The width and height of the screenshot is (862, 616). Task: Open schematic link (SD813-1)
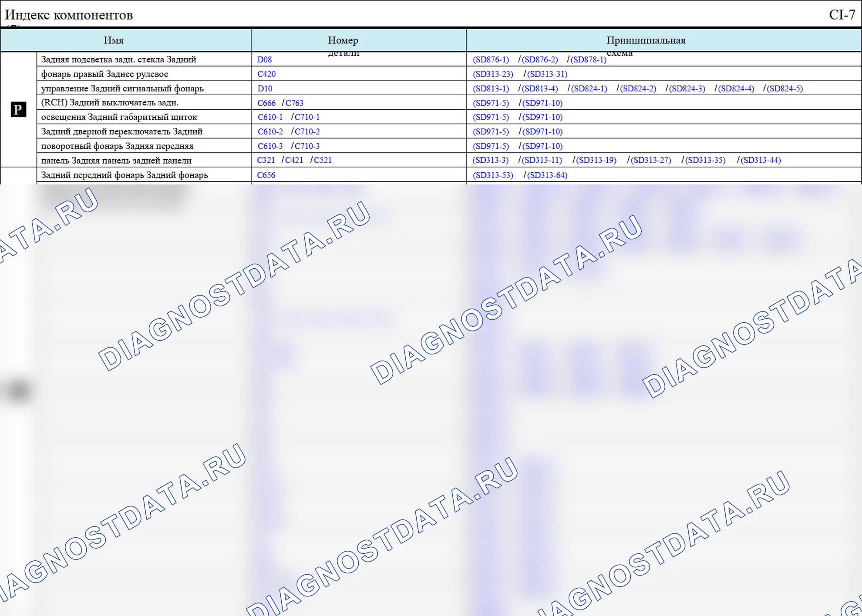click(x=491, y=89)
